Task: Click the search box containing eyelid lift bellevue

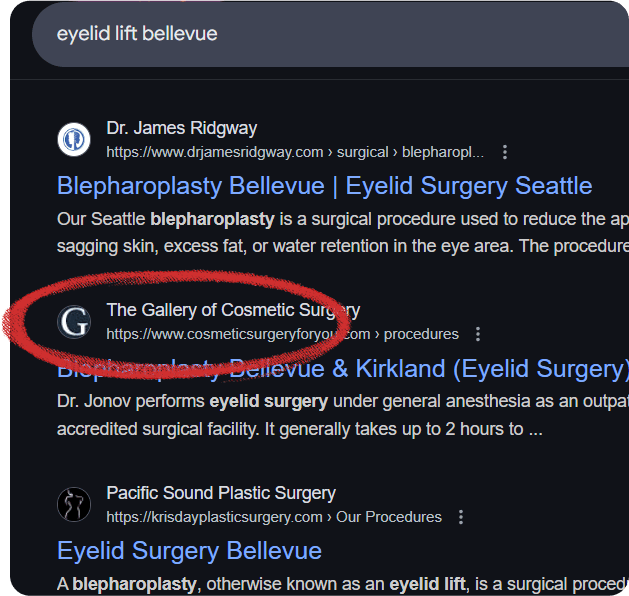Action: pyautogui.click(x=330, y=34)
